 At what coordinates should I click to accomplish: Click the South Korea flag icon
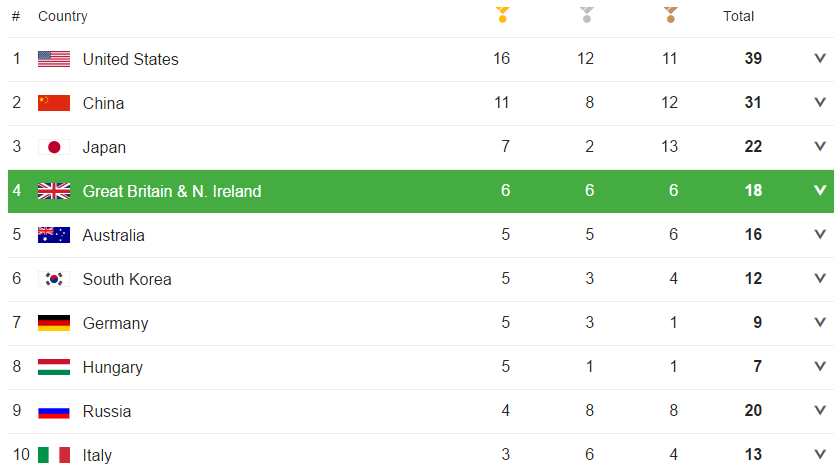pos(54,279)
